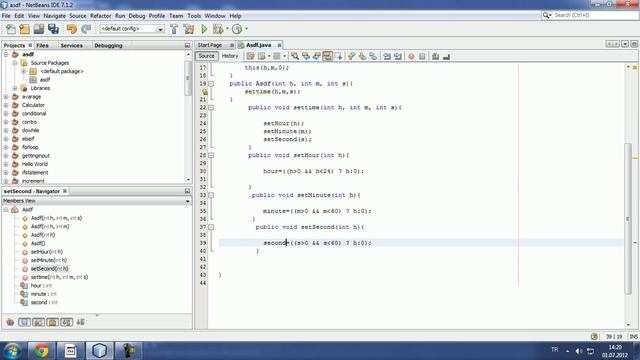This screenshot has height=360, width=640.
Task: Click the Source view button in editor
Action: pos(207,56)
